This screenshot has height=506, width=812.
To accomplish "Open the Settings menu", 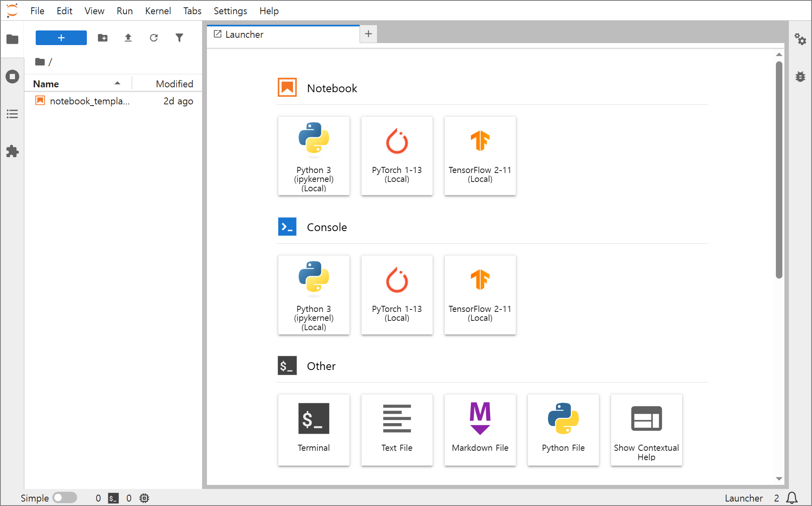I will (230, 11).
